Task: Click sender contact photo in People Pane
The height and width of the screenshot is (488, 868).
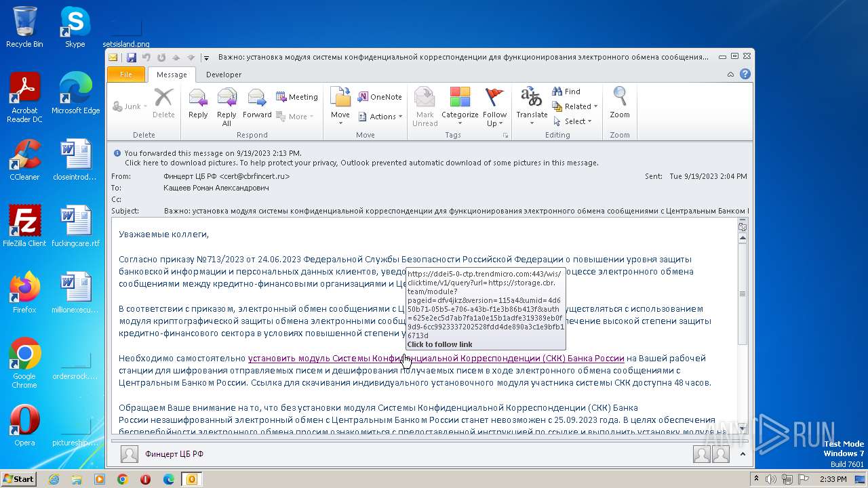Action: (x=130, y=454)
